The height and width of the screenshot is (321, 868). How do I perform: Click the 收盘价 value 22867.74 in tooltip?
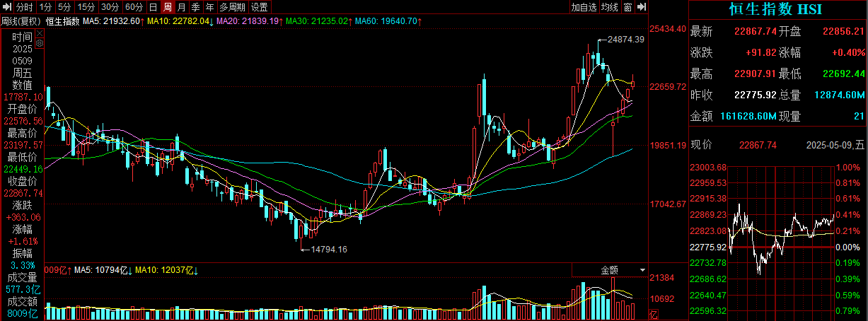coord(23,192)
